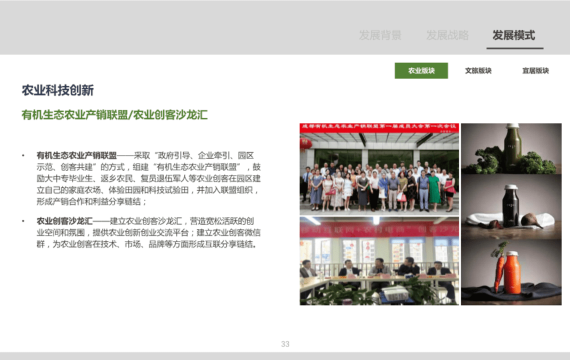
Task: Select the 农业科技创新 heading
Action: click(58, 90)
